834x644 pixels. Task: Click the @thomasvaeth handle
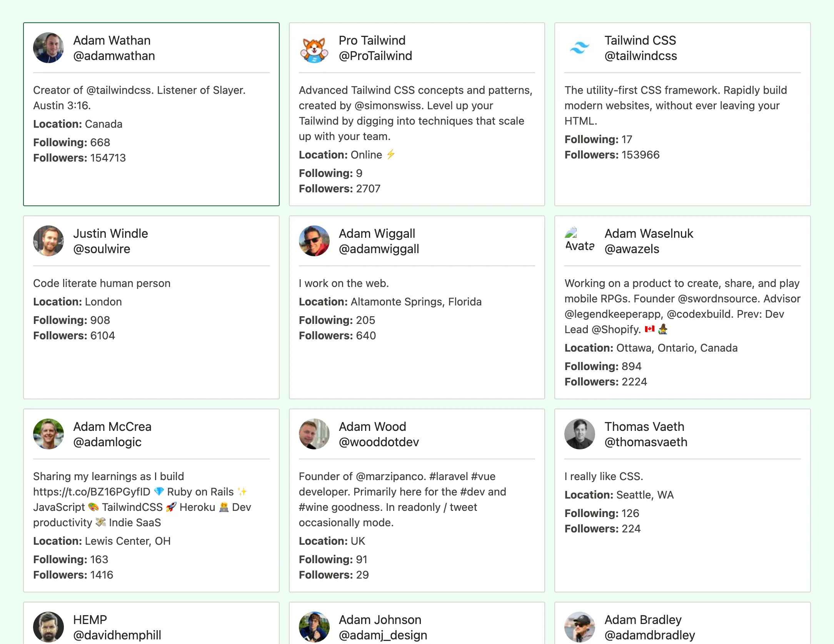pos(646,442)
